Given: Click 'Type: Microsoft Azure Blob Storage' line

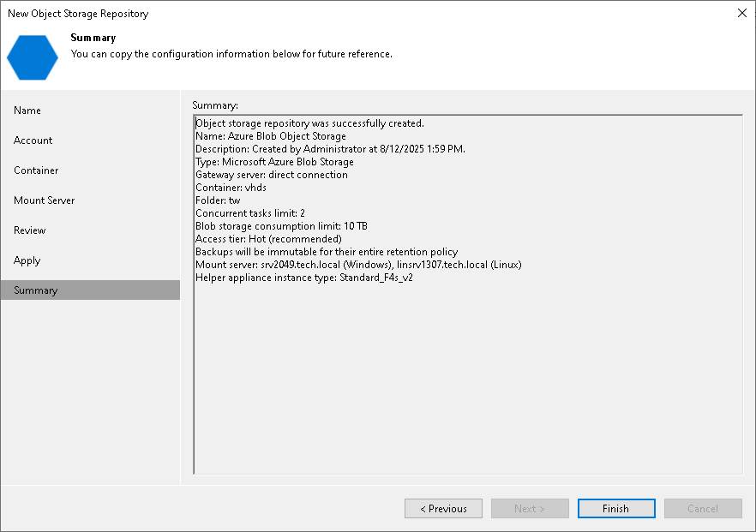Looking at the screenshot, I should pos(274,162).
